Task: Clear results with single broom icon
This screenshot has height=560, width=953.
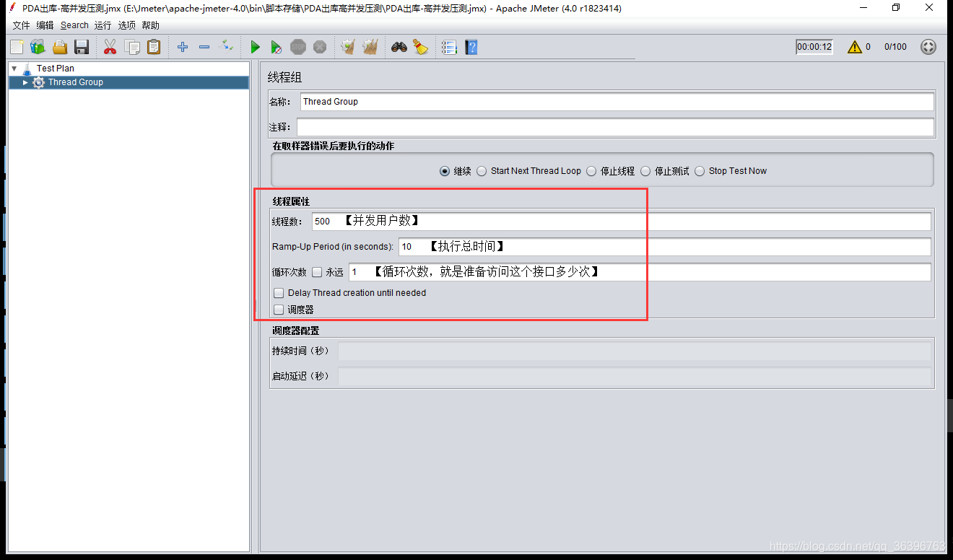Action: click(x=348, y=48)
